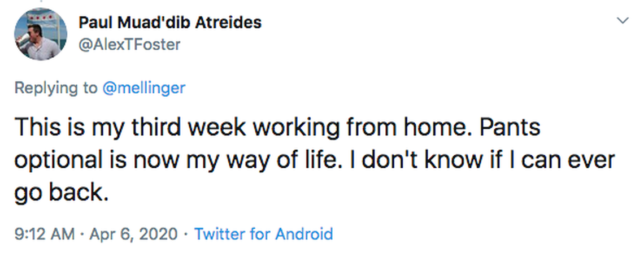Visit the @AlexTFoster handle
The width and height of the screenshot is (644, 257).
click(129, 45)
